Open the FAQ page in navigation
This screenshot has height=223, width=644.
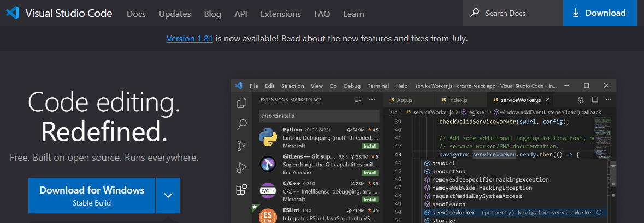pyautogui.click(x=322, y=14)
